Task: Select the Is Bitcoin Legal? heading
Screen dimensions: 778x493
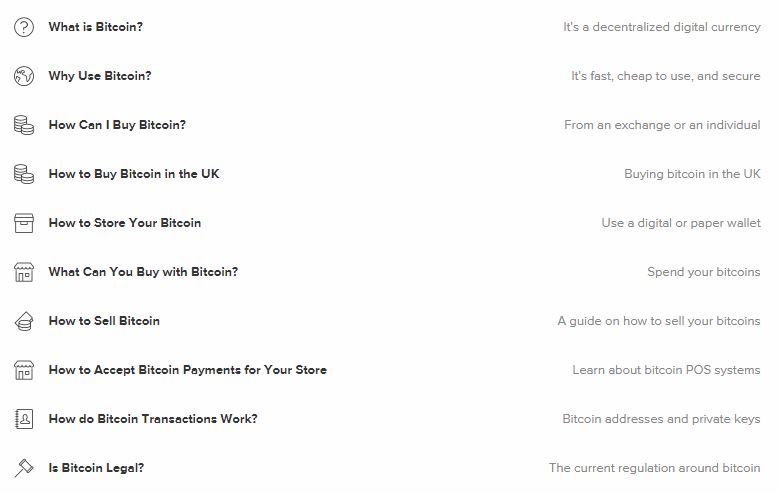Action: click(x=96, y=468)
